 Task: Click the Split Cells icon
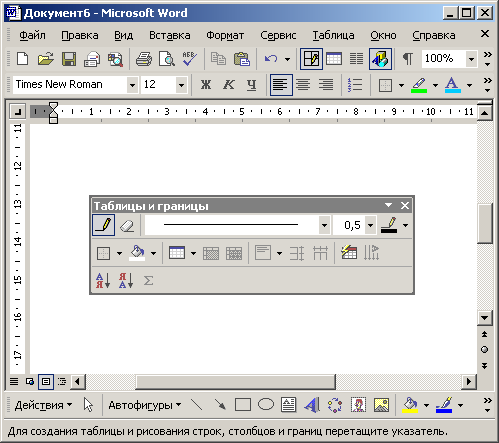[234, 253]
